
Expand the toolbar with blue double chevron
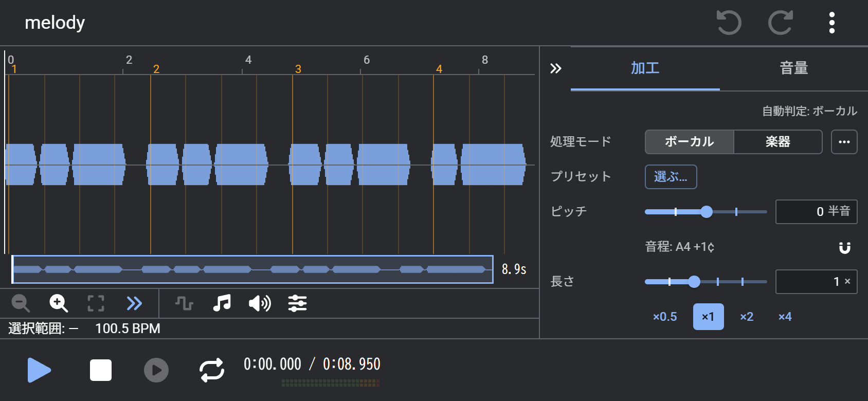tap(134, 303)
